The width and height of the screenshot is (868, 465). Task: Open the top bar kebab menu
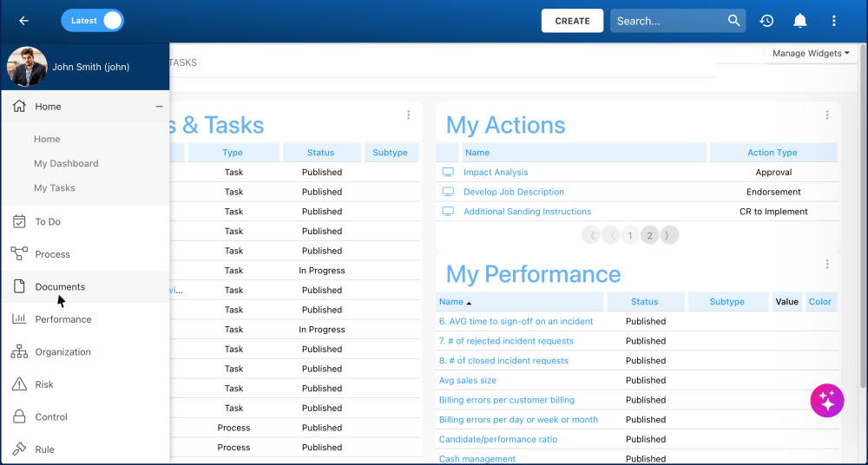[x=834, y=21]
